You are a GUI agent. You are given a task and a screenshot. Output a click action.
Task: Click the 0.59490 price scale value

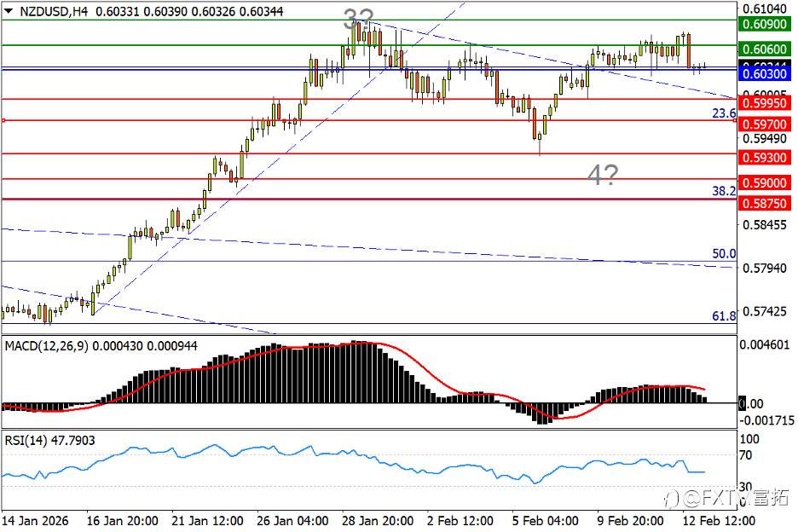click(765, 138)
